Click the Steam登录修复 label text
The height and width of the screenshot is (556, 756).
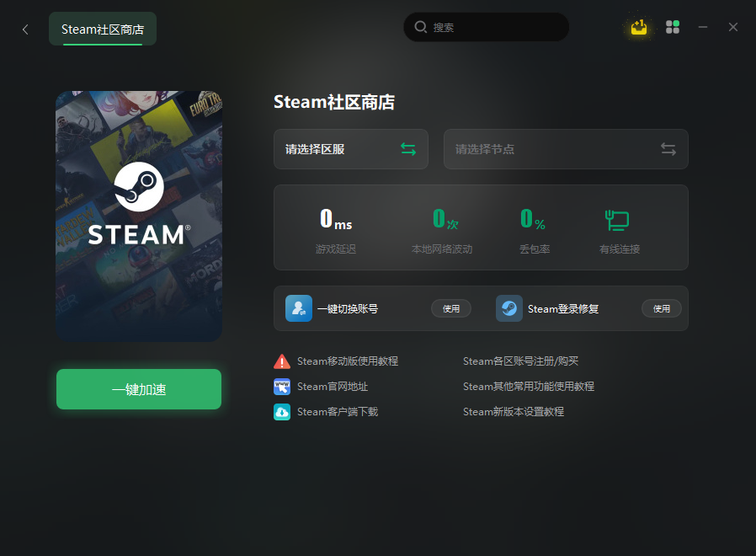point(563,309)
